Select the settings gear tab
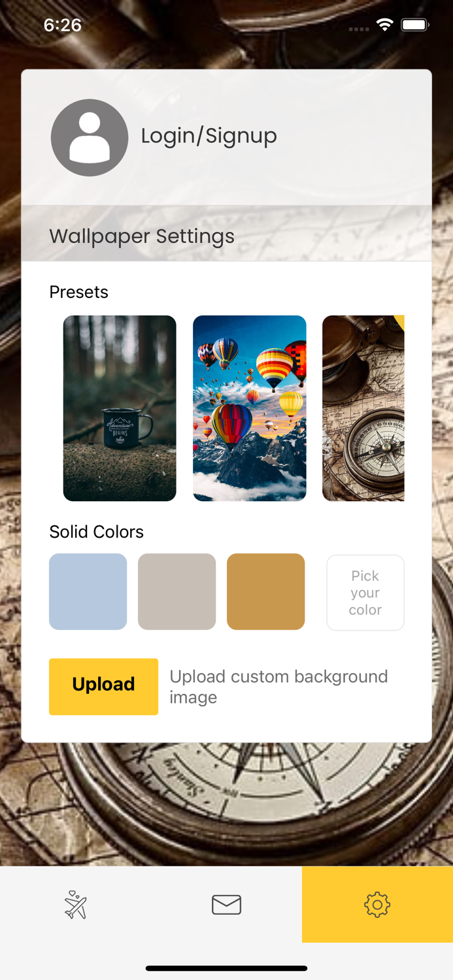The height and width of the screenshot is (980, 453). 377,905
